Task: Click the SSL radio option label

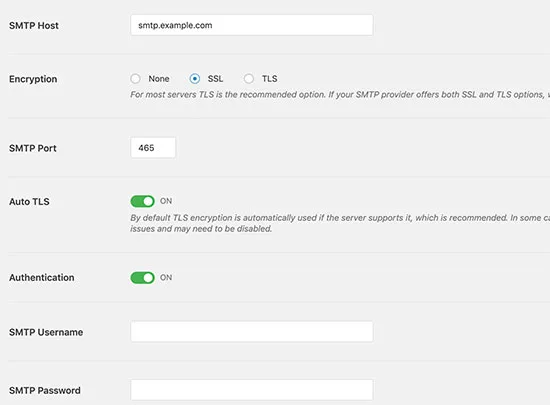Action: (215, 79)
